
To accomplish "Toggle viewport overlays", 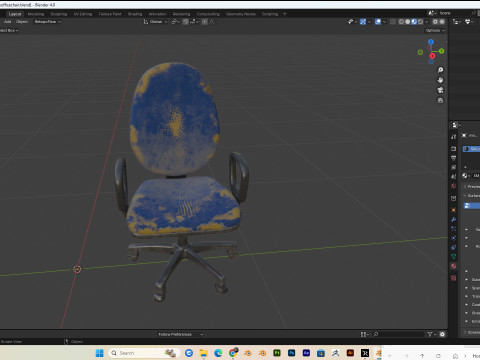I will click(x=378, y=22).
